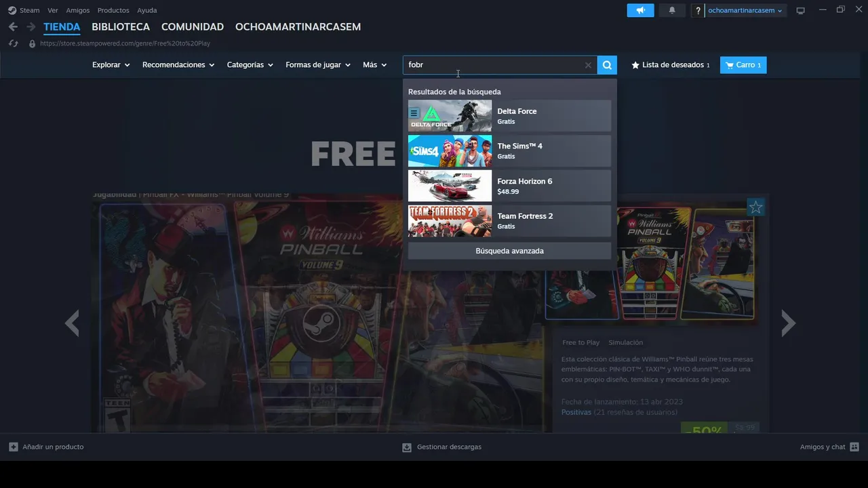Go to the next featured game with the right arrow
The image size is (868, 488).
click(787, 323)
